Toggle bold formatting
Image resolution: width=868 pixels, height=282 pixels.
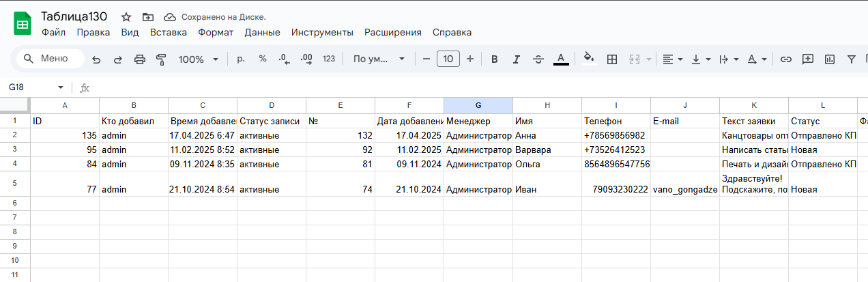(495, 59)
